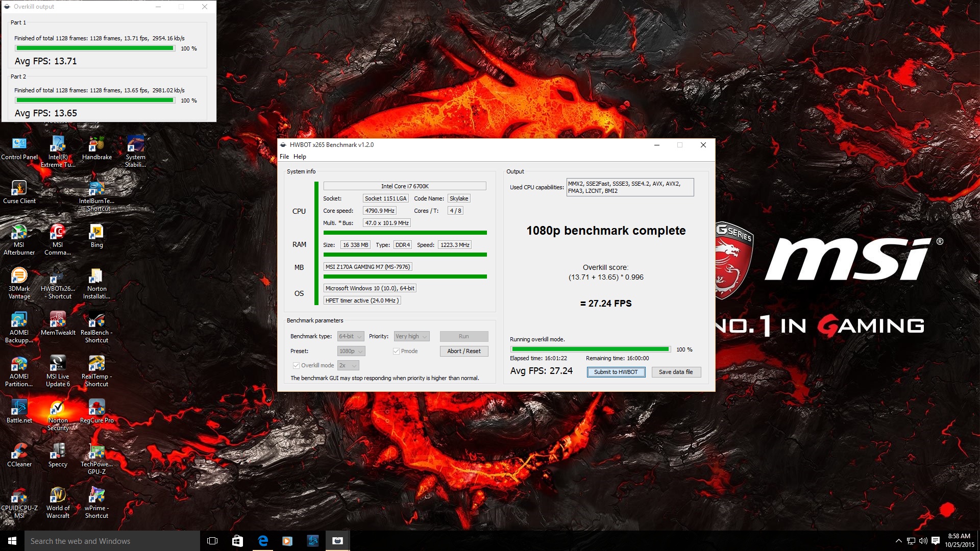Open Microsoft Edge from taskbar
980x551 pixels.
coord(263,541)
